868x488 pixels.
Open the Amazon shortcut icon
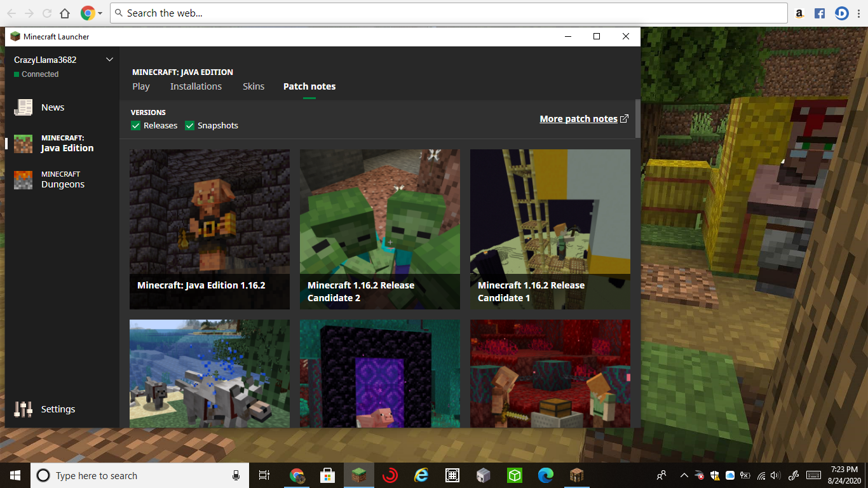[x=799, y=13]
